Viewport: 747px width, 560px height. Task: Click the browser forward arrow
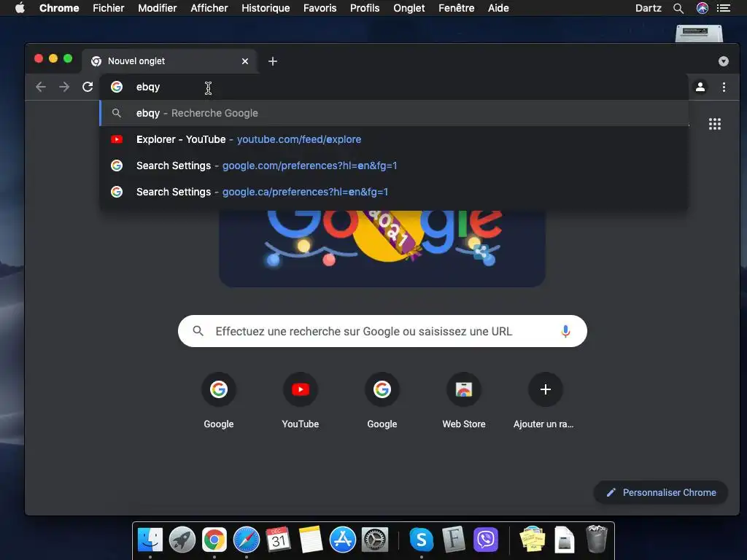[x=64, y=87]
